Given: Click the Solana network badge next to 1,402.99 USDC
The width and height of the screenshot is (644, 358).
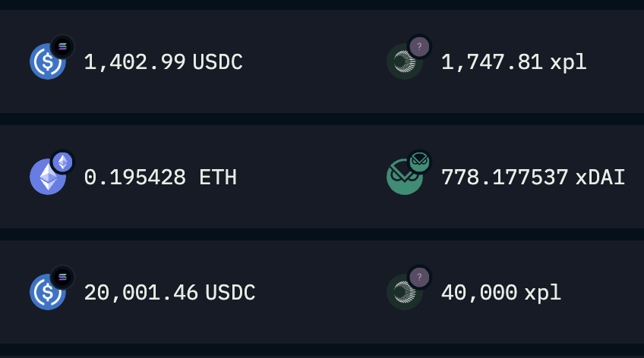Looking at the screenshot, I should [x=62, y=47].
